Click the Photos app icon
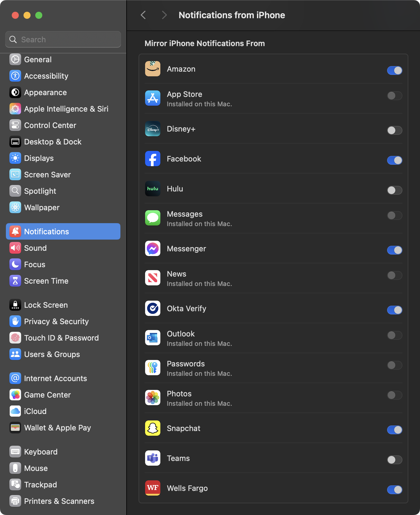 [x=153, y=398]
